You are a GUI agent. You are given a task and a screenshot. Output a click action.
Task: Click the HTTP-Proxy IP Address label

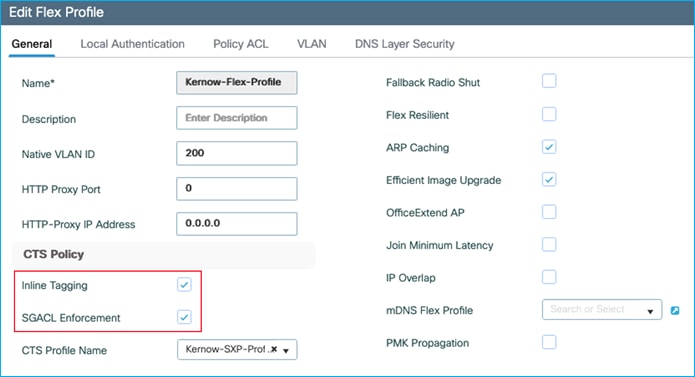(78, 225)
